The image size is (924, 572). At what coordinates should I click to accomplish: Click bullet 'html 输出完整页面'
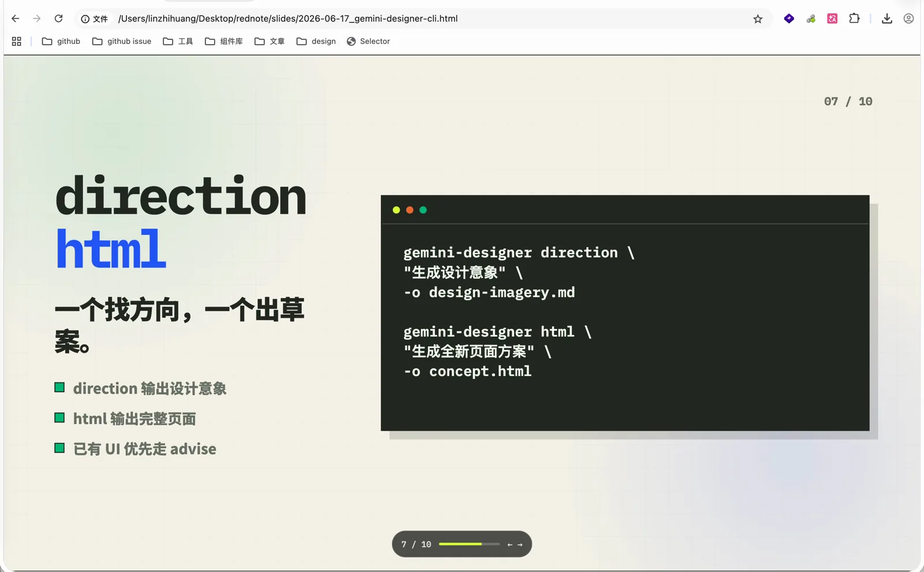[135, 419]
